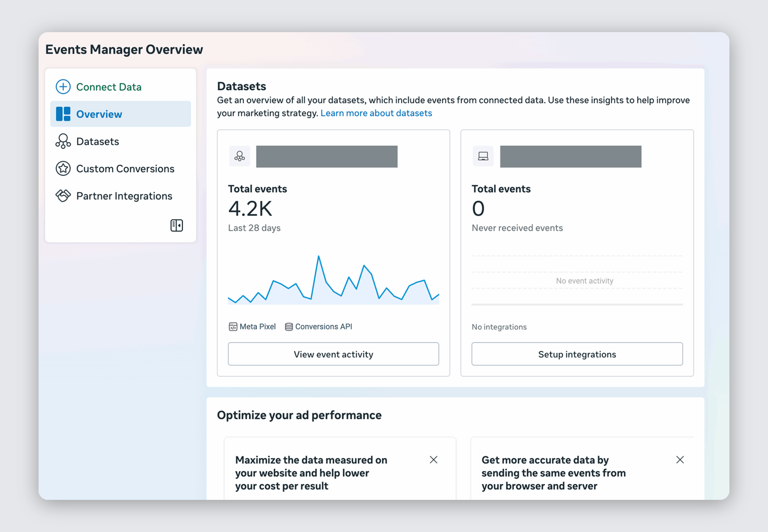The image size is (768, 532).
Task: Click the Conversions API label
Action: tap(323, 327)
